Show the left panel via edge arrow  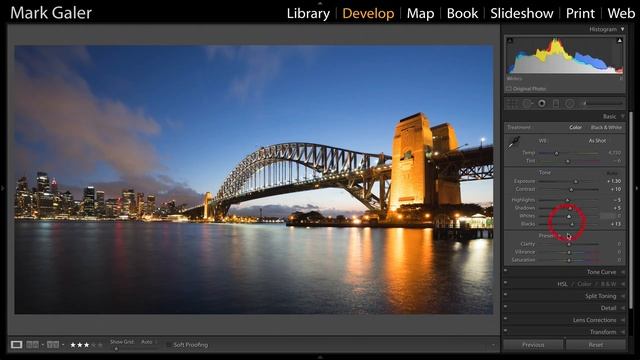pyautogui.click(x=3, y=188)
